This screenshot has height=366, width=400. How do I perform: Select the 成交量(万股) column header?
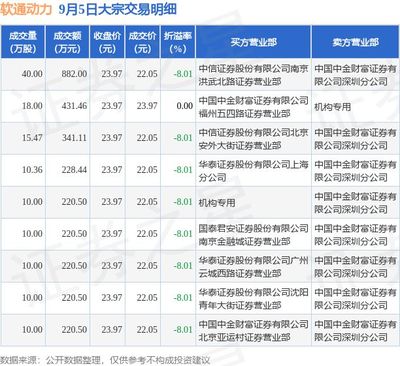click(x=23, y=42)
